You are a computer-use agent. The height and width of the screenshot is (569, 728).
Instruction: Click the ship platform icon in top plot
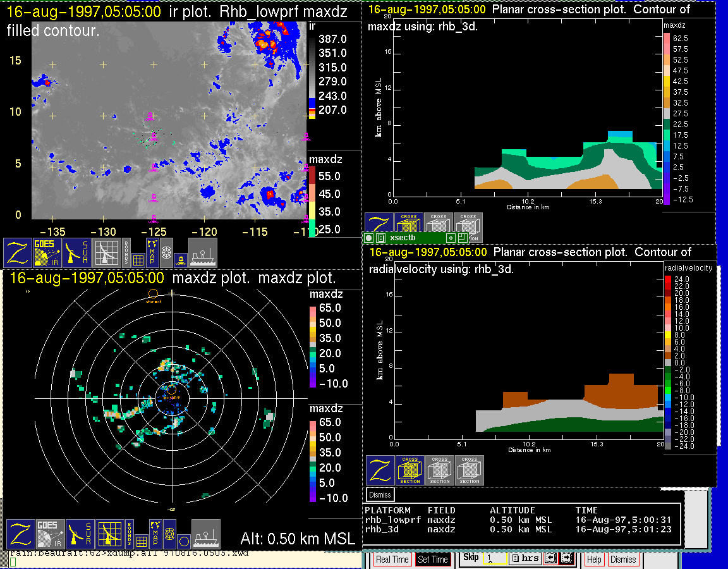point(203,252)
